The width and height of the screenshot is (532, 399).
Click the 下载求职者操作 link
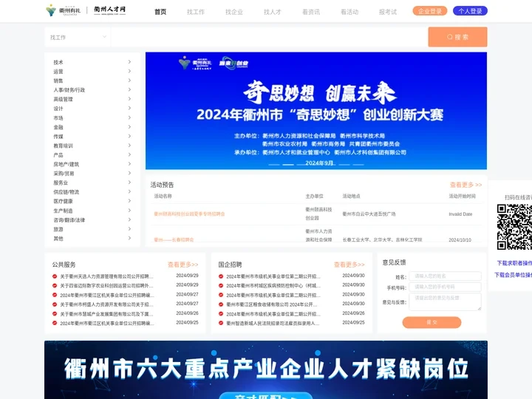click(514, 263)
